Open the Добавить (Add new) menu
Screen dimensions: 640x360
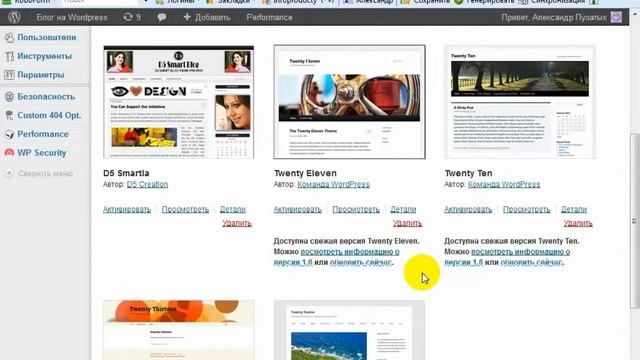[x=207, y=17]
